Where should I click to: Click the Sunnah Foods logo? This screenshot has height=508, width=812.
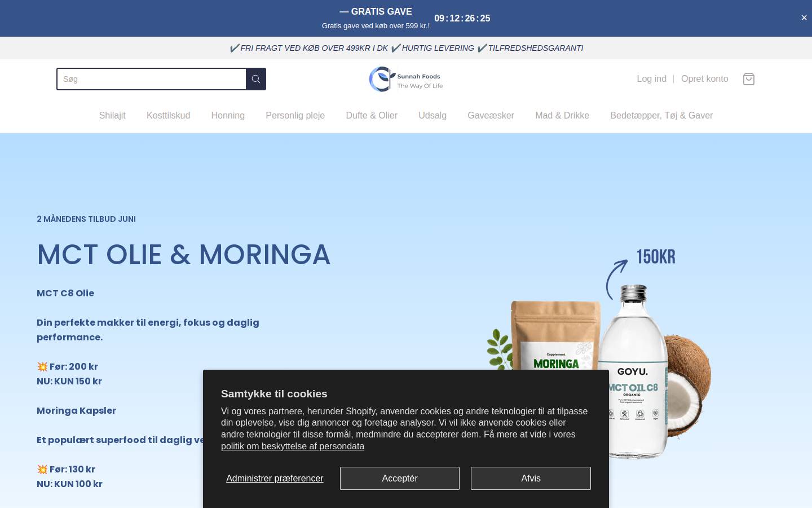[406, 79]
